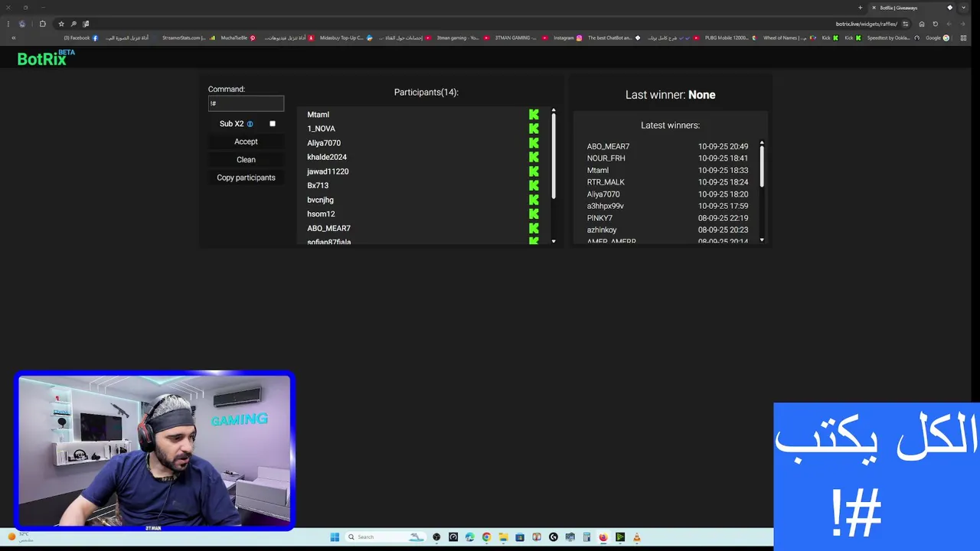Click the Kick icon beside 1_NOVA
This screenshot has width=980, height=551.
[534, 129]
